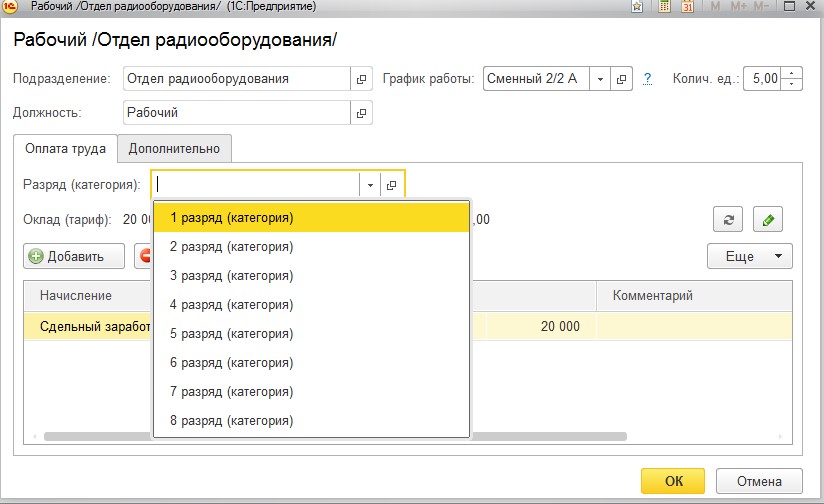The height and width of the screenshot is (504, 824).
Task: Increase Колич. ед. with the up arrow
Action: [x=791, y=73]
